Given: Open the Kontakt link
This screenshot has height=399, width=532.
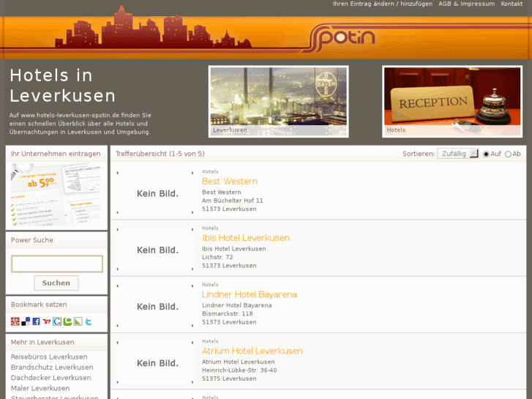Looking at the screenshot, I should coord(512,4).
